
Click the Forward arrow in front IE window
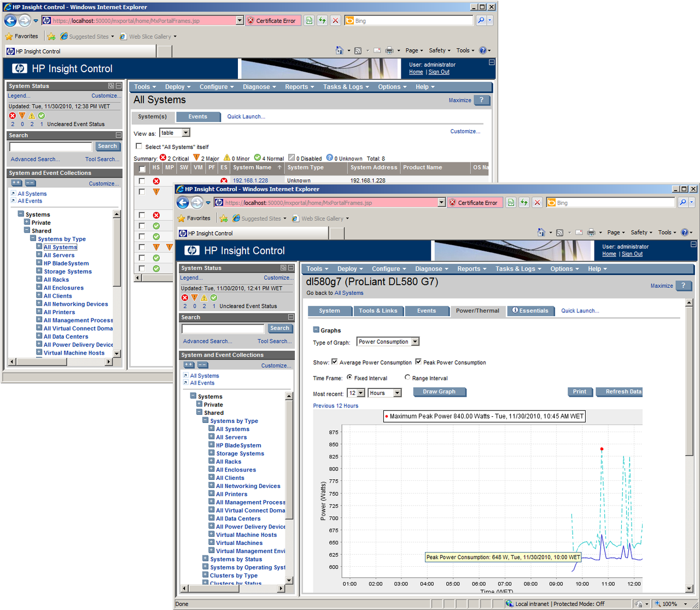click(197, 202)
